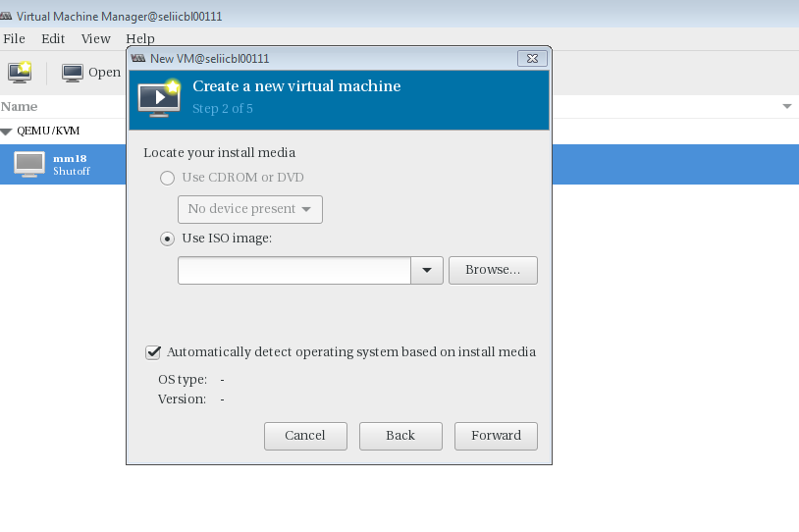Image resolution: width=799 pixels, height=532 pixels.
Task: Click the Virtual Machine Manager title bar icon
Action: coord(6,17)
